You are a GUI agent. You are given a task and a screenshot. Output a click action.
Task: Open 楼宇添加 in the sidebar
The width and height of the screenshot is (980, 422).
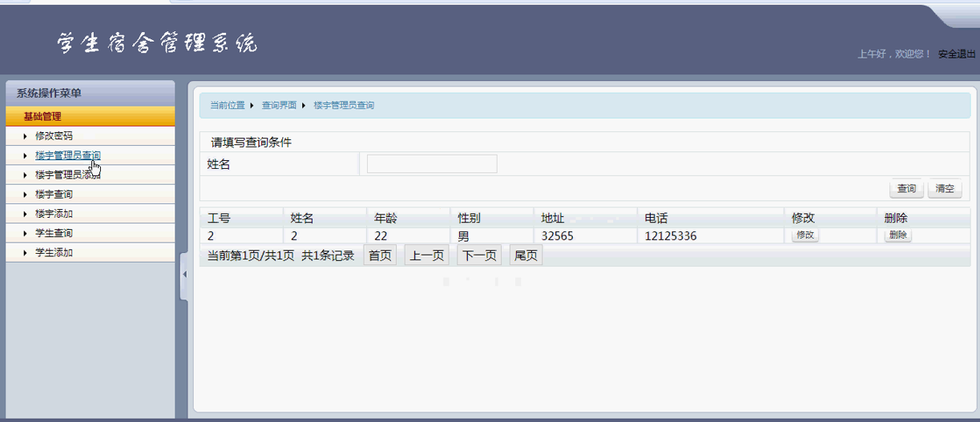coord(54,214)
